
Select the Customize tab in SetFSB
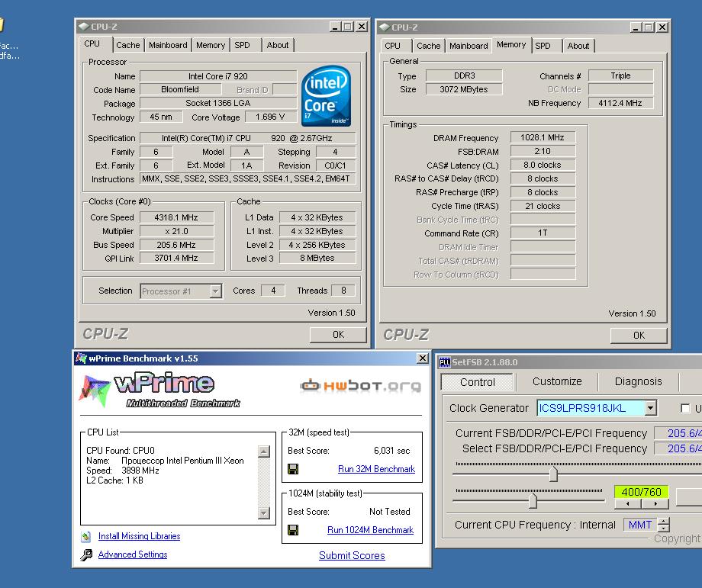click(x=557, y=382)
